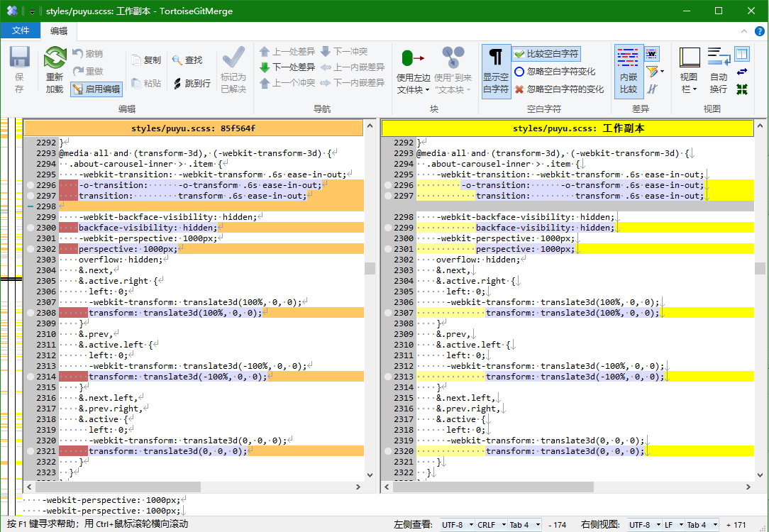
Task: Open the 跳到行 go-to-line tool
Action: (192, 84)
